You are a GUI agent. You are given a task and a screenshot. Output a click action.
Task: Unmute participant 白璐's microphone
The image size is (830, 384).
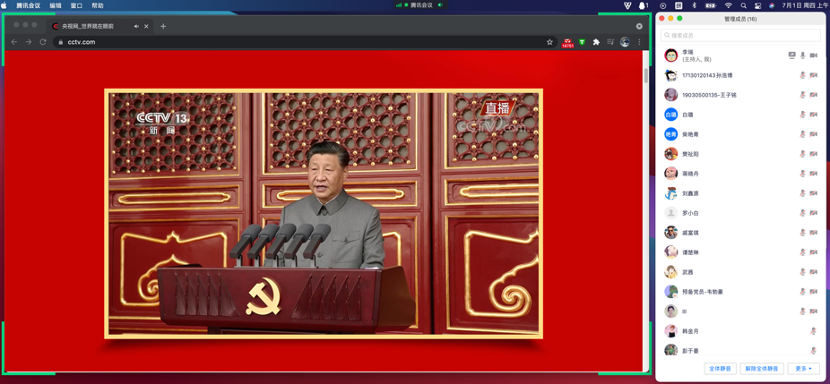(x=802, y=114)
